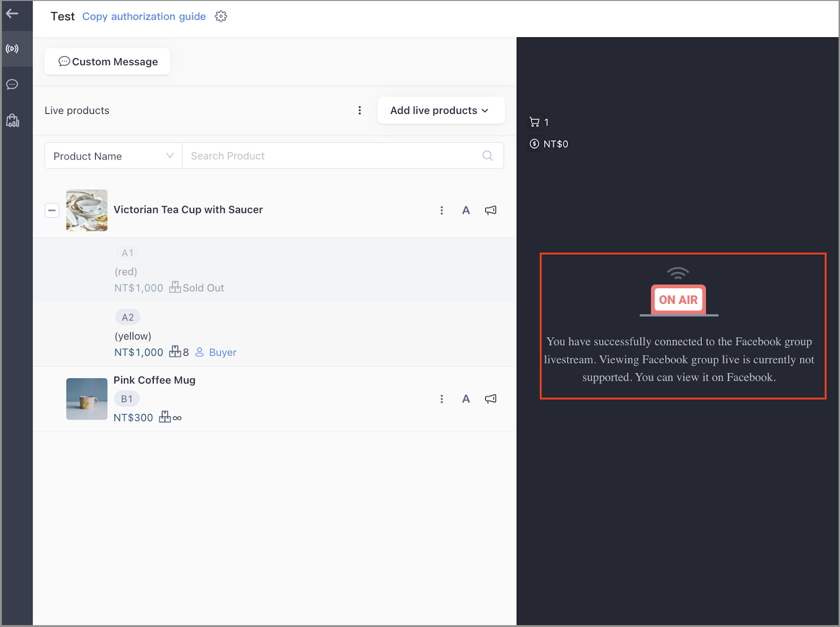Click Pink Coffee Mug stock icon
Screen dimensions: 840x627
pos(165,417)
